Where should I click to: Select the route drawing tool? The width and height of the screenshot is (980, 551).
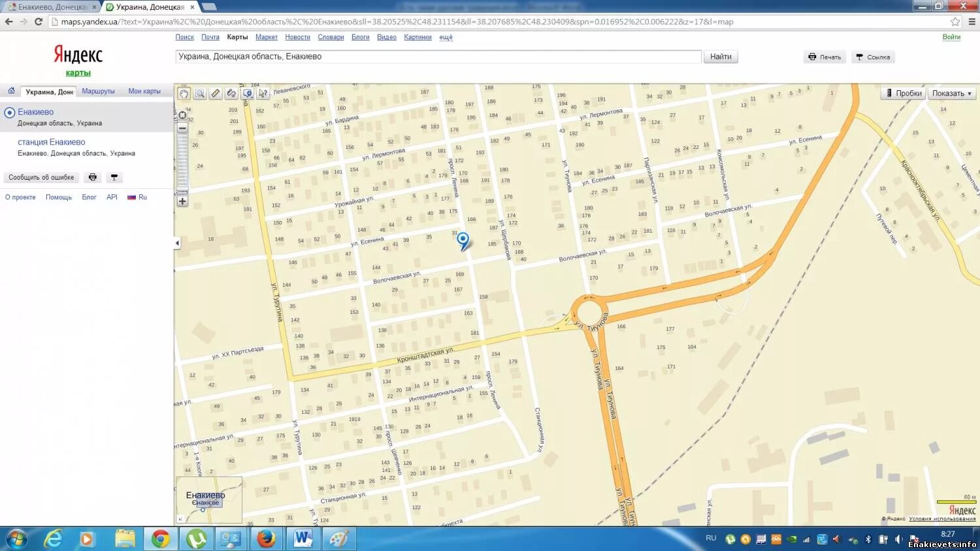point(231,93)
